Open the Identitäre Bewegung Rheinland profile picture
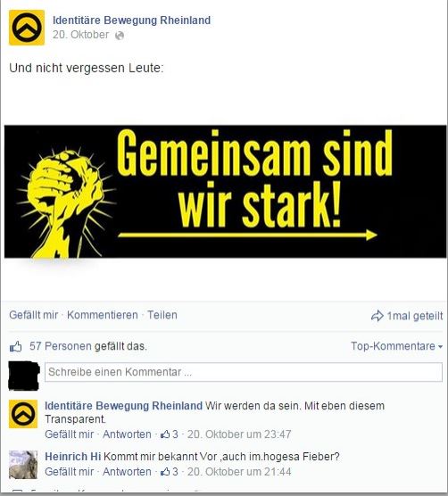The image size is (448, 496). click(x=27, y=28)
